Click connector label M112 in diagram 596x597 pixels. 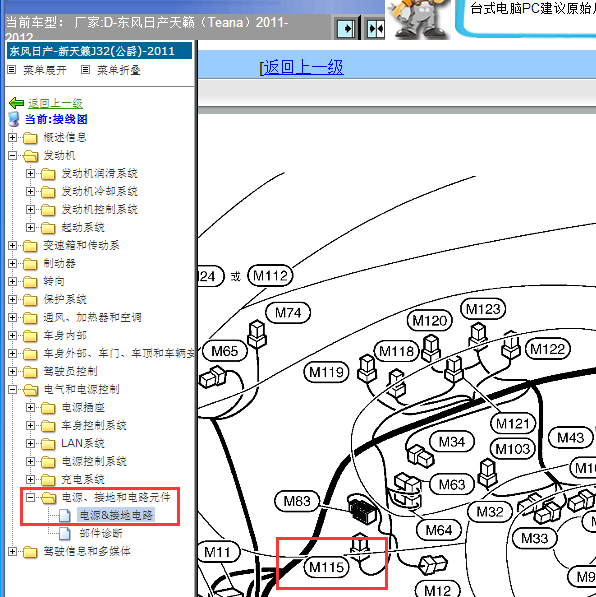click(x=270, y=276)
